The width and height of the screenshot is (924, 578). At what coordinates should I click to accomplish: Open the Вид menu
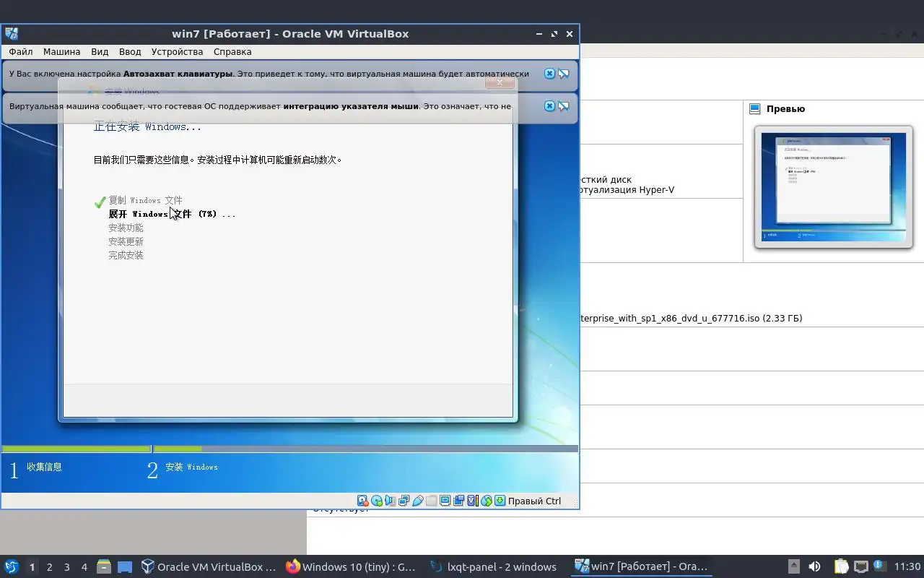(100, 52)
